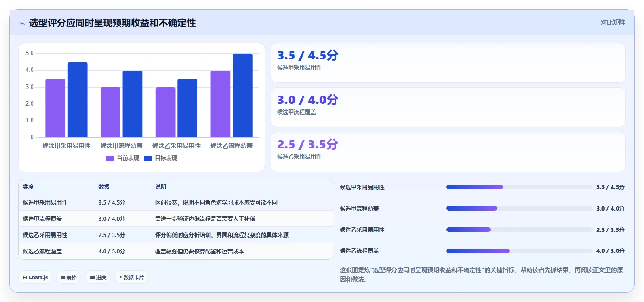This screenshot has width=644, height=302.
Task: Click the purple bar for 候选乙流程覆盖
Action: 221,104
